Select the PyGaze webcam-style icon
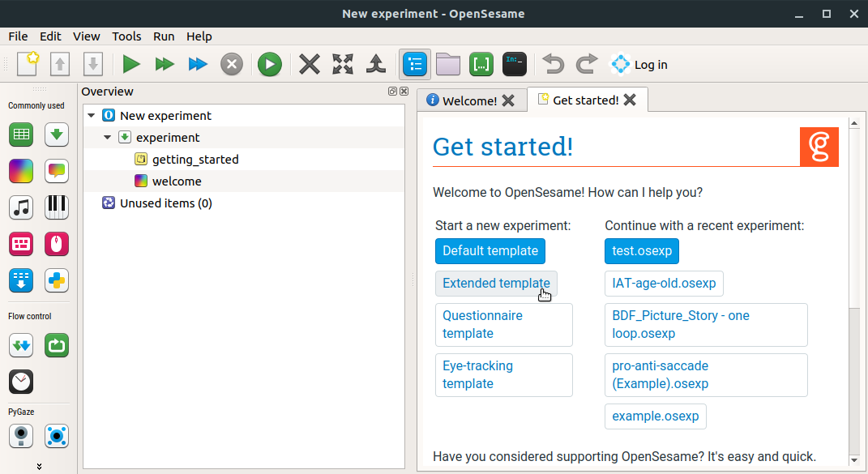This screenshot has width=868, height=474. pyautogui.click(x=21, y=437)
